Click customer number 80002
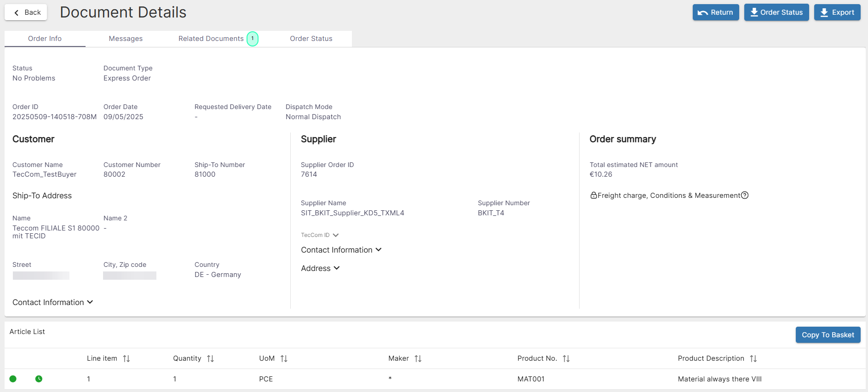The image size is (868, 392). coord(115,174)
